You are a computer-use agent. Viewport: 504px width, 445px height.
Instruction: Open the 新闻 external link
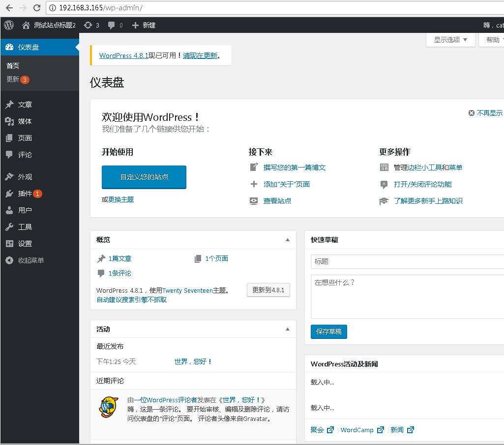402,430
